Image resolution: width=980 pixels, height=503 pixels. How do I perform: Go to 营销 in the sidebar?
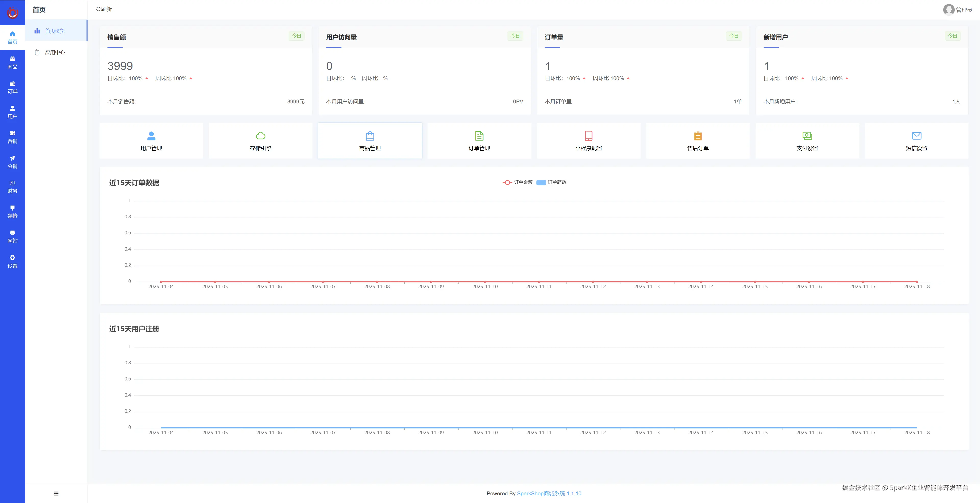12,137
